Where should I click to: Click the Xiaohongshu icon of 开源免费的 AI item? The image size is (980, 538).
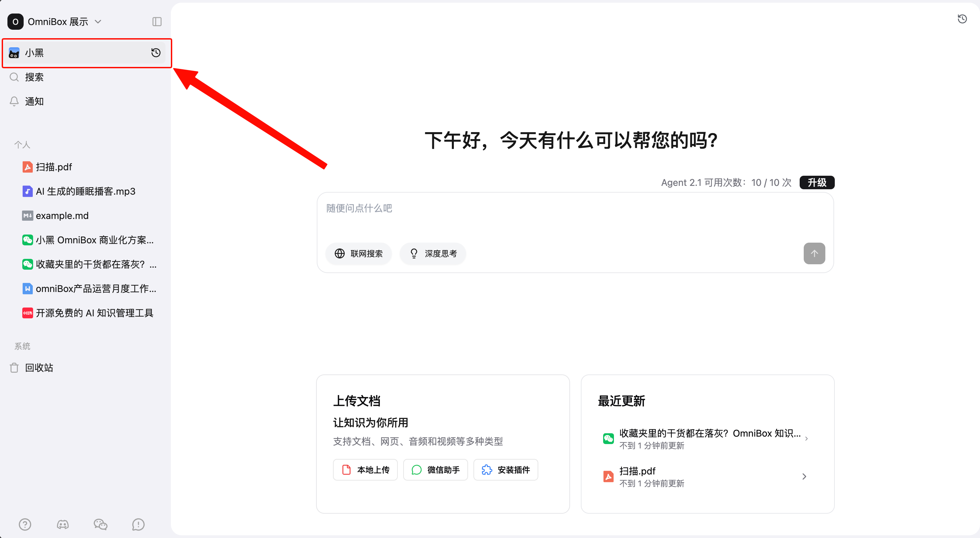[27, 313]
